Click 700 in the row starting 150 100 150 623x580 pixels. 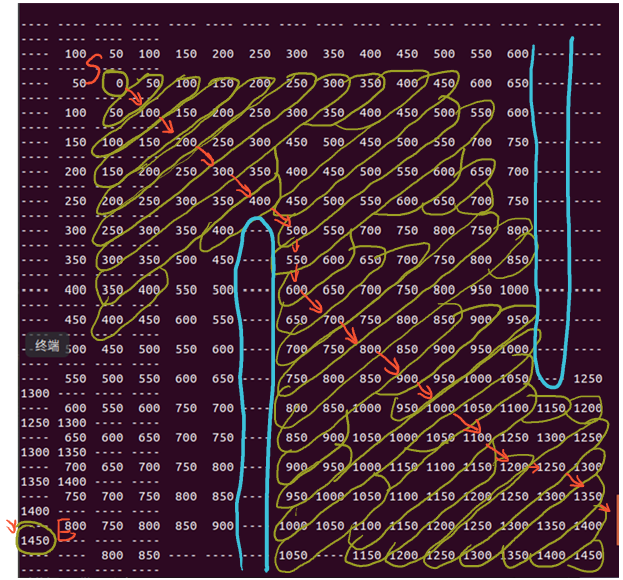click(481, 142)
